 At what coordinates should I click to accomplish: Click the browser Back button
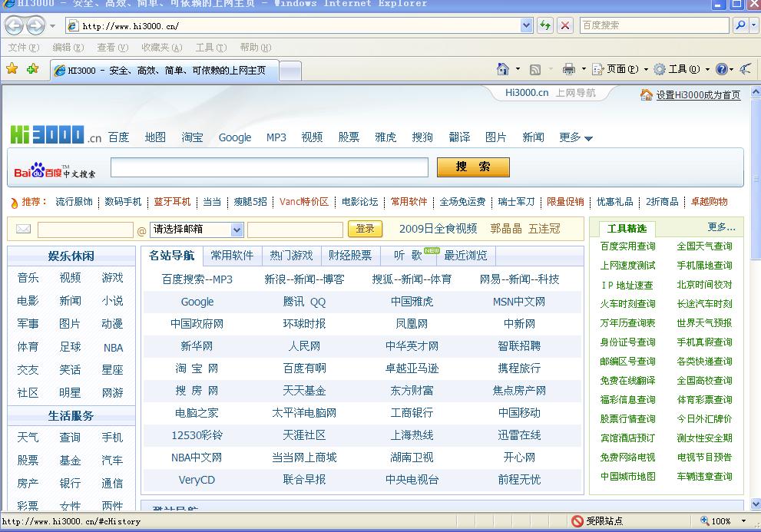point(14,25)
